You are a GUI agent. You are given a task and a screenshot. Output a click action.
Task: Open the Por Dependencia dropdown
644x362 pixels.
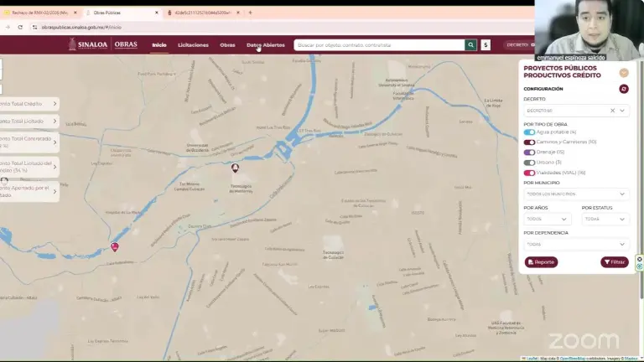[x=576, y=244]
